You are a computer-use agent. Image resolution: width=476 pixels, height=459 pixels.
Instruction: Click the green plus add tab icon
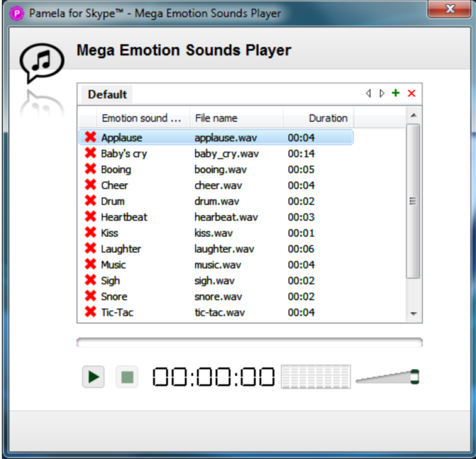[396, 93]
